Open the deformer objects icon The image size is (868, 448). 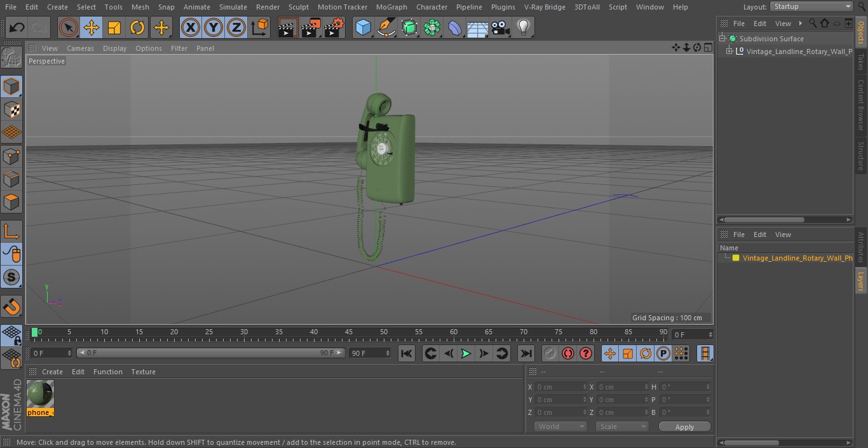(455, 28)
